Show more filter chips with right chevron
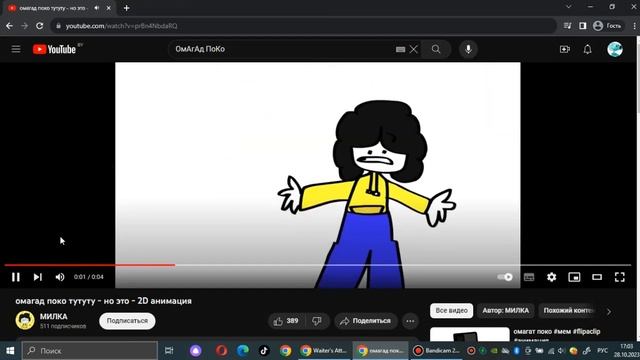Image resolution: width=640 pixels, height=360 pixels. (x=609, y=311)
